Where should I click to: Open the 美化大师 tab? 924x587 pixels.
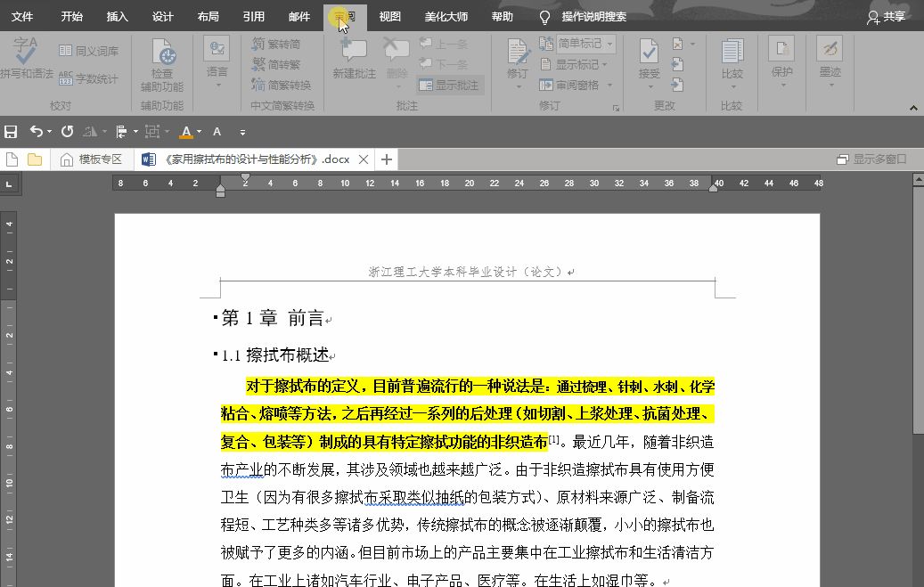(446, 17)
